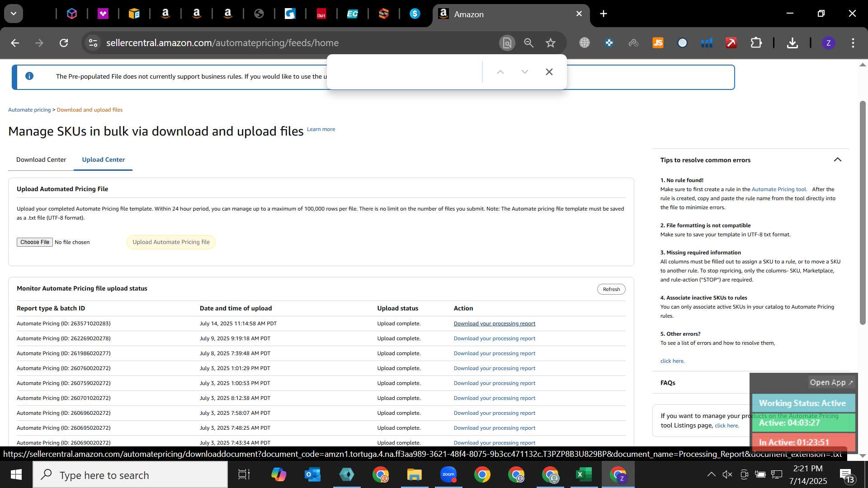Collapse Tips to resolve common errors
The width and height of the screenshot is (868, 488).
coord(838,160)
